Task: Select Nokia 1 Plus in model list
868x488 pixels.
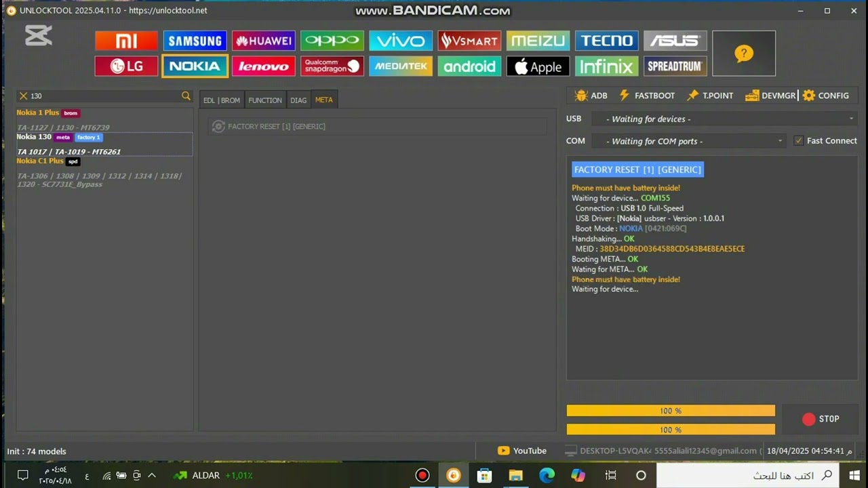Action: 104,120
